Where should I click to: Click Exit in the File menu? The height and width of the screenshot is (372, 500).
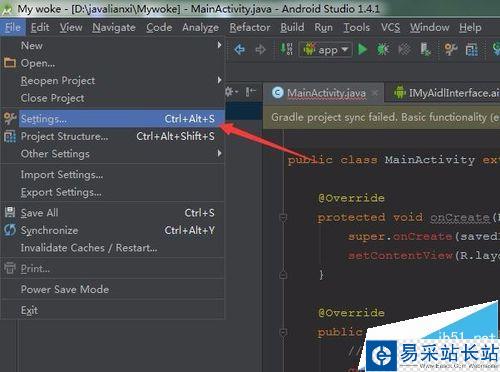pos(113,310)
